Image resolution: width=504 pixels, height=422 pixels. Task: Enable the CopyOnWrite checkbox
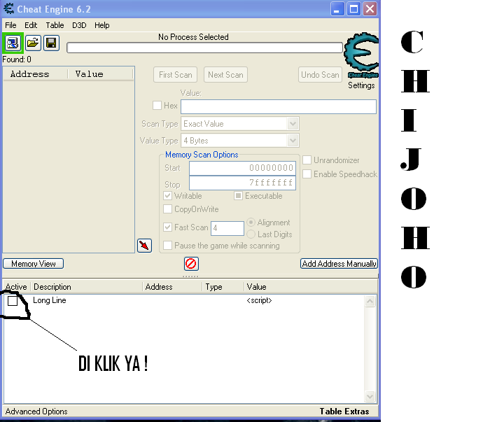tap(167, 209)
